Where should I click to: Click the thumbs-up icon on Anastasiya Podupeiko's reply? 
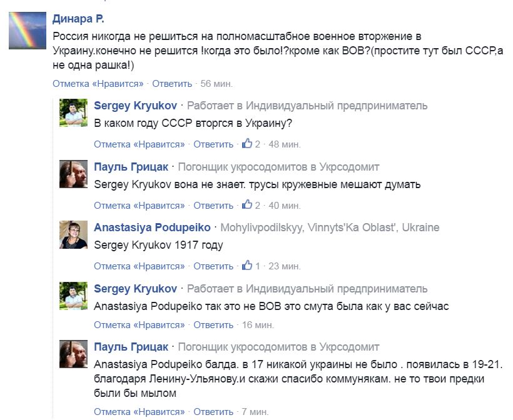[x=247, y=266]
